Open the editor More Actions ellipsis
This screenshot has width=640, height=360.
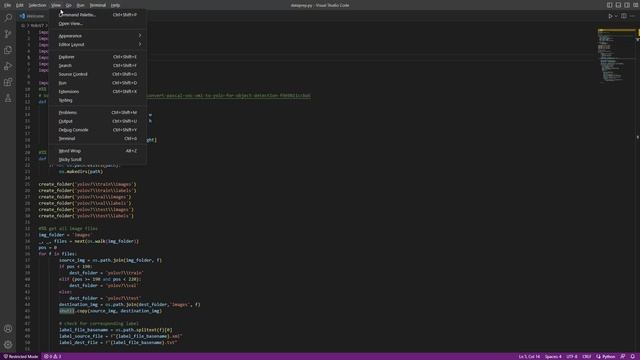[x=632, y=16]
